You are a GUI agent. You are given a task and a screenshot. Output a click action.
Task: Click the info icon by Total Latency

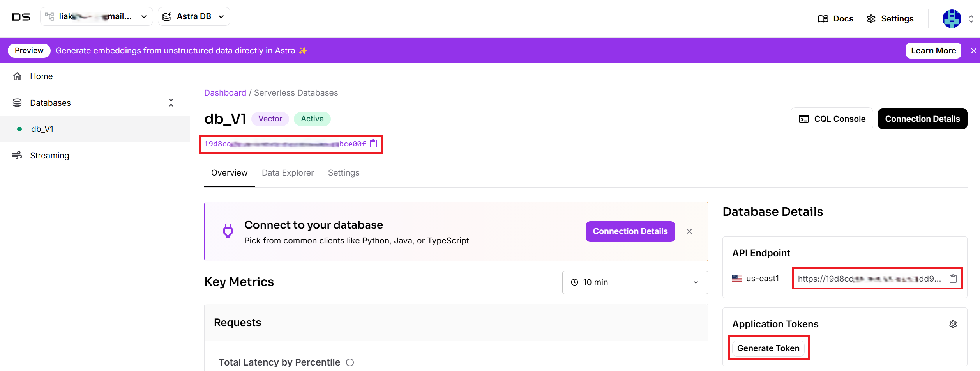(350, 362)
